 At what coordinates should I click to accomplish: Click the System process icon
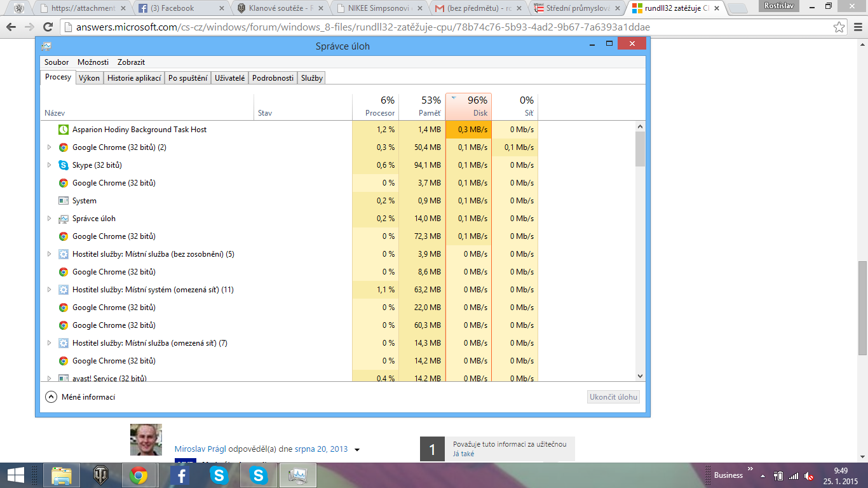pos(64,201)
